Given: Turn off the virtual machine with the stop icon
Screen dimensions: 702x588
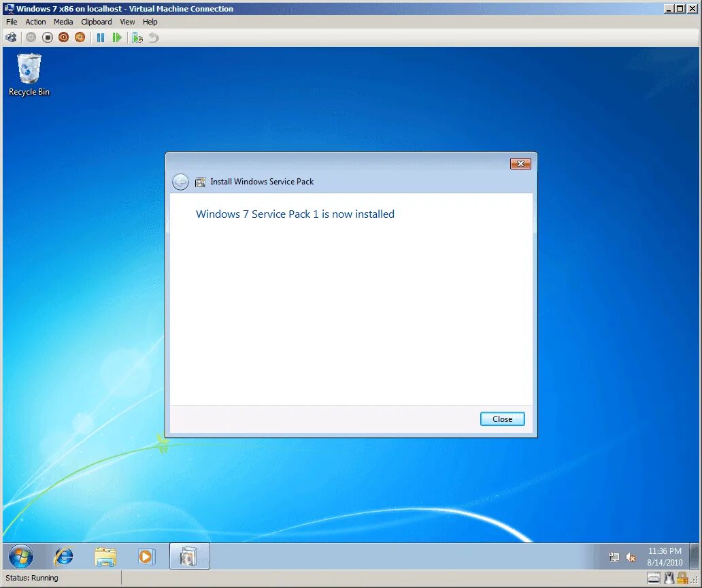Looking at the screenshot, I should point(48,37).
